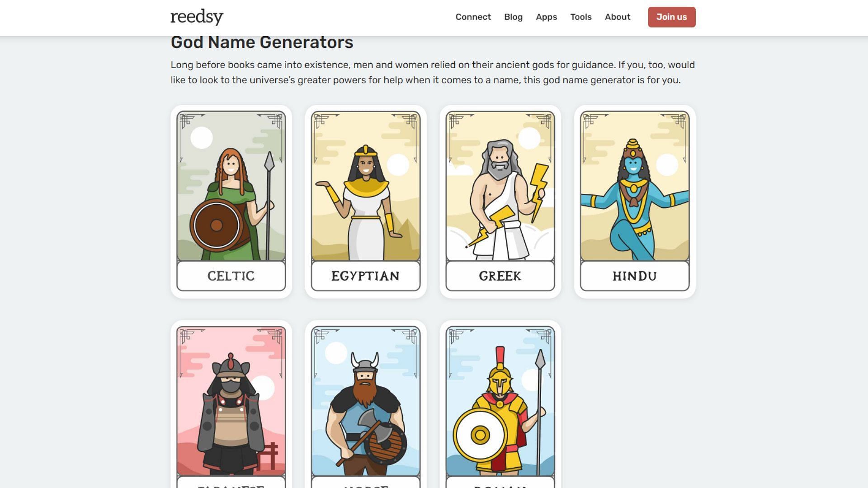Click the Hindu god name generator icon

(634, 201)
